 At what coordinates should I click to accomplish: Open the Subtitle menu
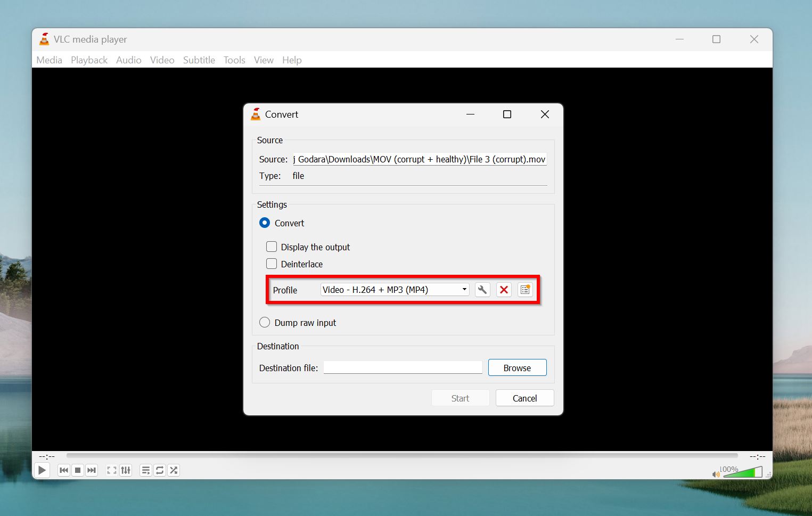[199, 60]
